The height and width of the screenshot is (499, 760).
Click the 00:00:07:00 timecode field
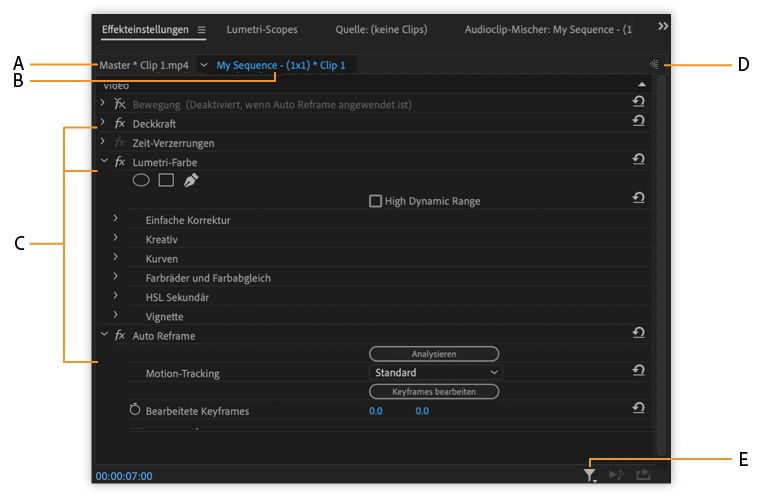point(124,476)
